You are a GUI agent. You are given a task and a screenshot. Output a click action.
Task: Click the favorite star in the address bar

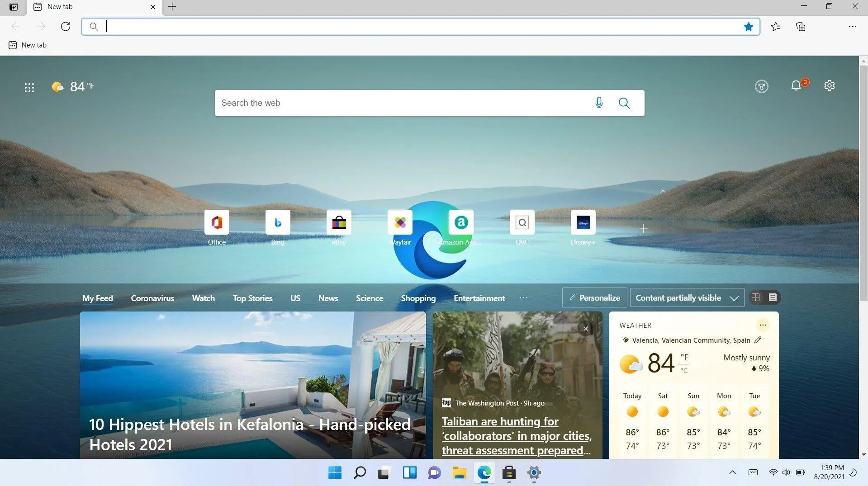point(749,27)
